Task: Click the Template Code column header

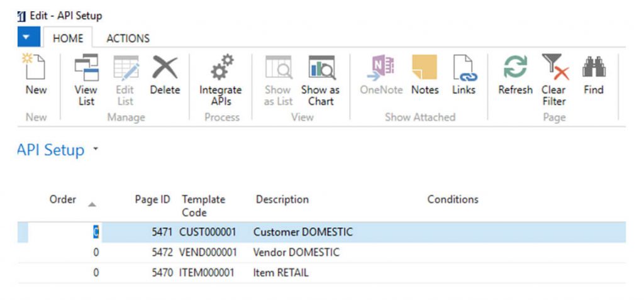Action: coord(203,206)
